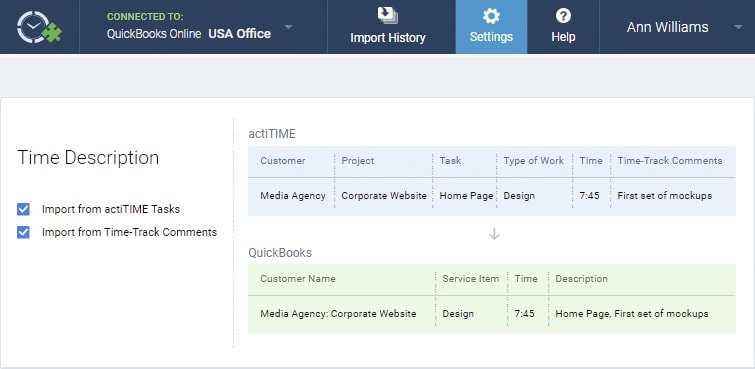This screenshot has height=369, width=755.
Task: Click the down arrow between tables
Action: click(494, 234)
